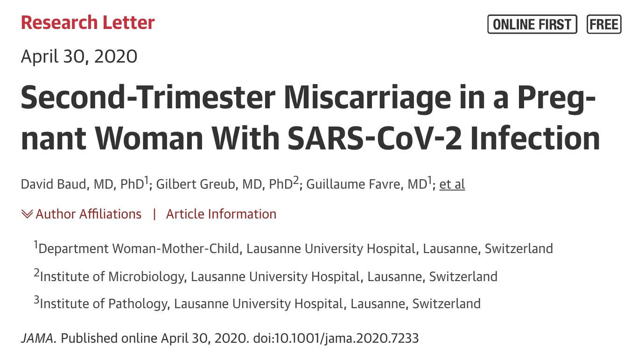The width and height of the screenshot is (644, 353).
Task: Click the April 30, 2020 date under Research Letter
Action: (x=79, y=56)
